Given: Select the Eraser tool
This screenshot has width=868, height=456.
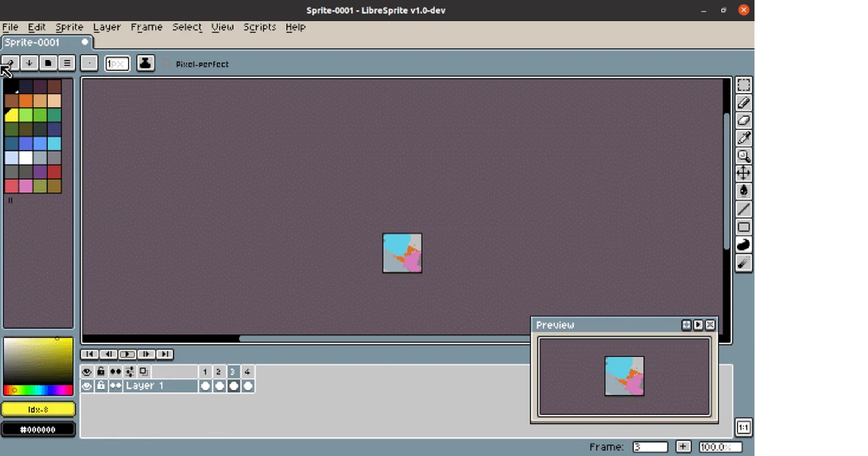Looking at the screenshot, I should [744, 121].
